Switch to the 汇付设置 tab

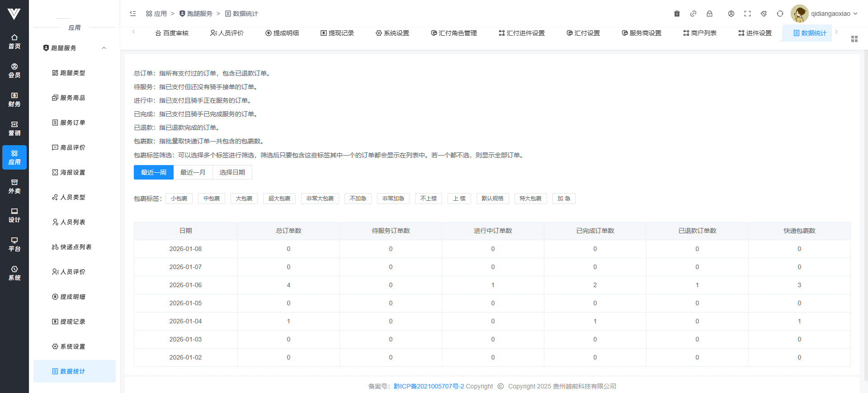coord(583,33)
